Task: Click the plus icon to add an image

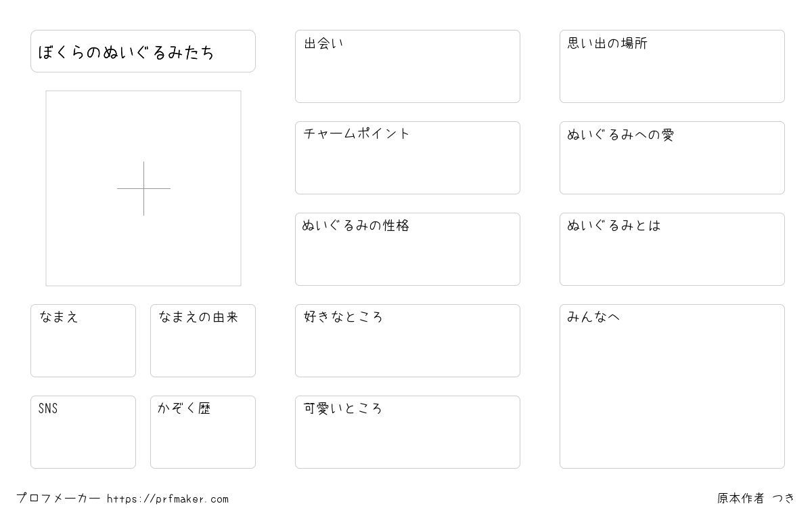Action: pos(143,188)
